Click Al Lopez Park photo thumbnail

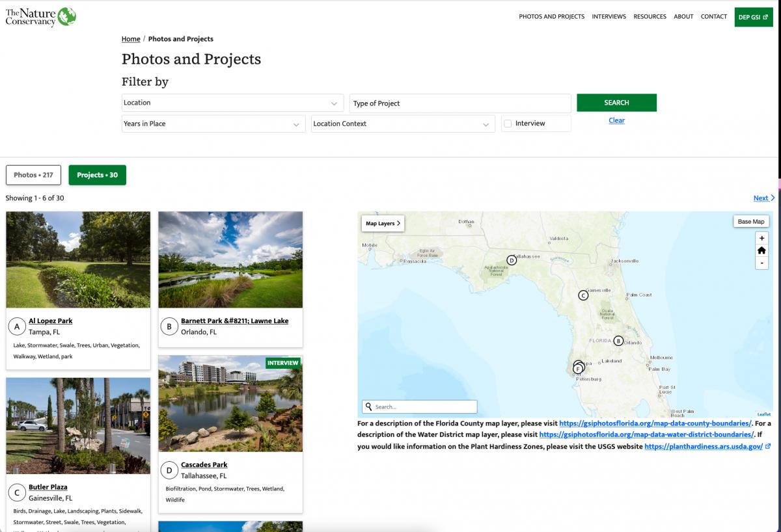[78, 259]
